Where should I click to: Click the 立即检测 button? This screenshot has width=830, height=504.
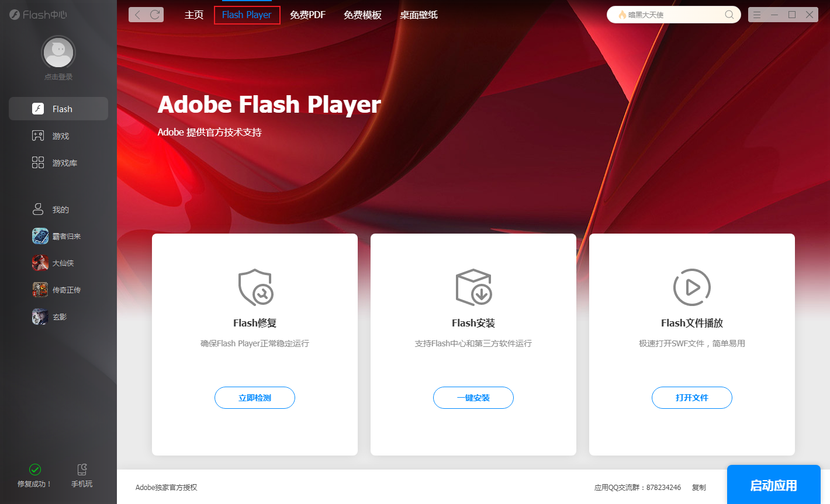tap(255, 398)
